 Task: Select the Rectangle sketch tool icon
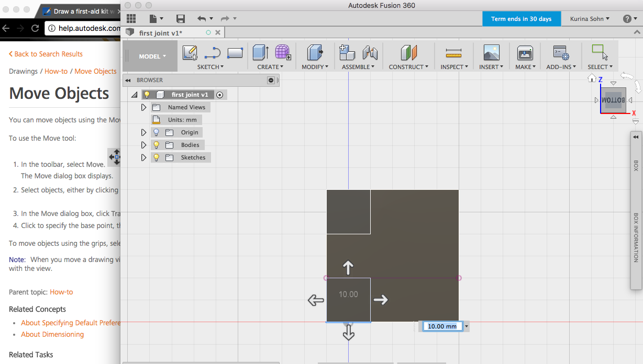(235, 53)
